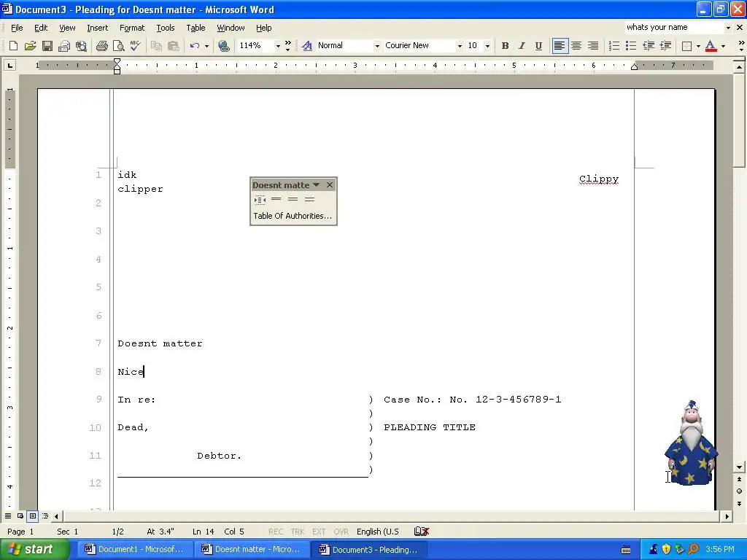Click the Merlin wizard Office Assistant
The height and width of the screenshot is (560, 747).
pyautogui.click(x=691, y=443)
